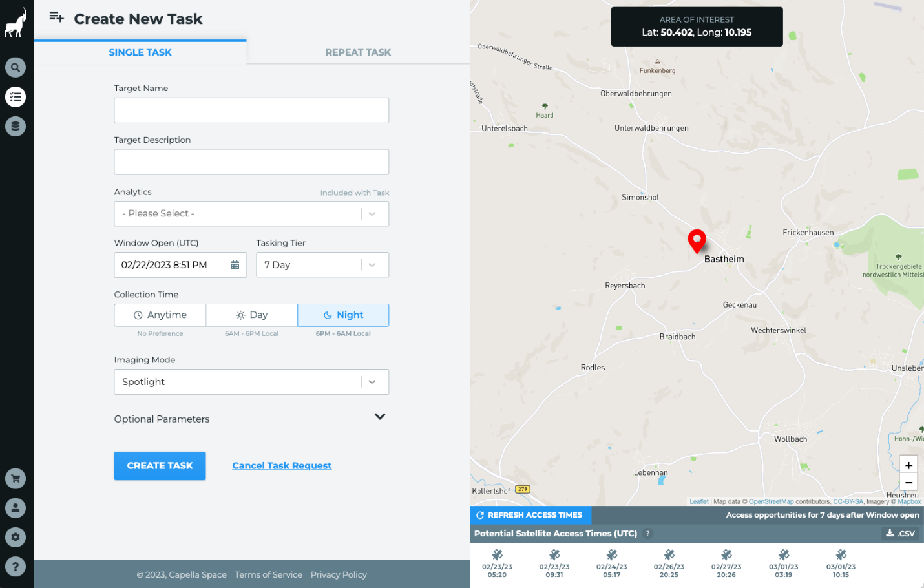The width and height of the screenshot is (924, 588).
Task: Open the Tasking Tier dropdown
Action: (322, 265)
